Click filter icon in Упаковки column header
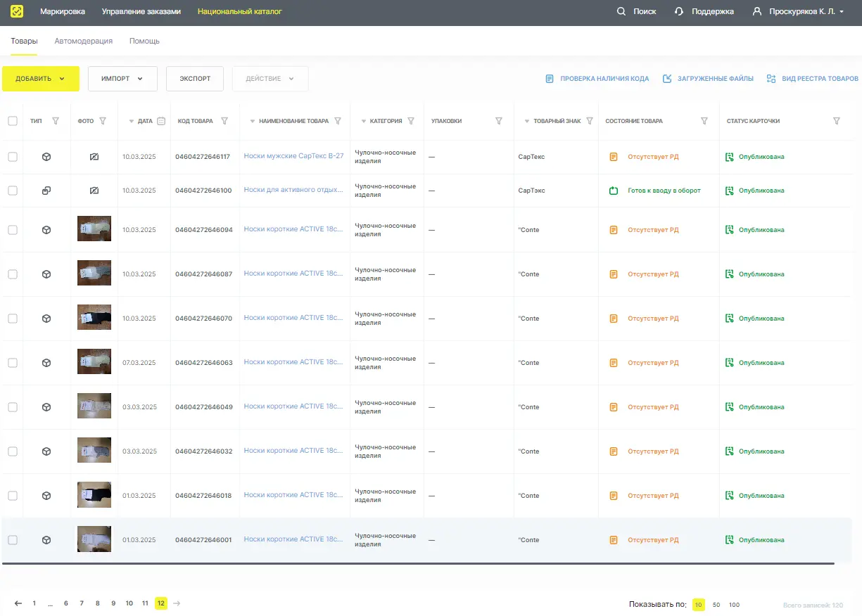Image resolution: width=862 pixels, height=616 pixels. (x=499, y=121)
